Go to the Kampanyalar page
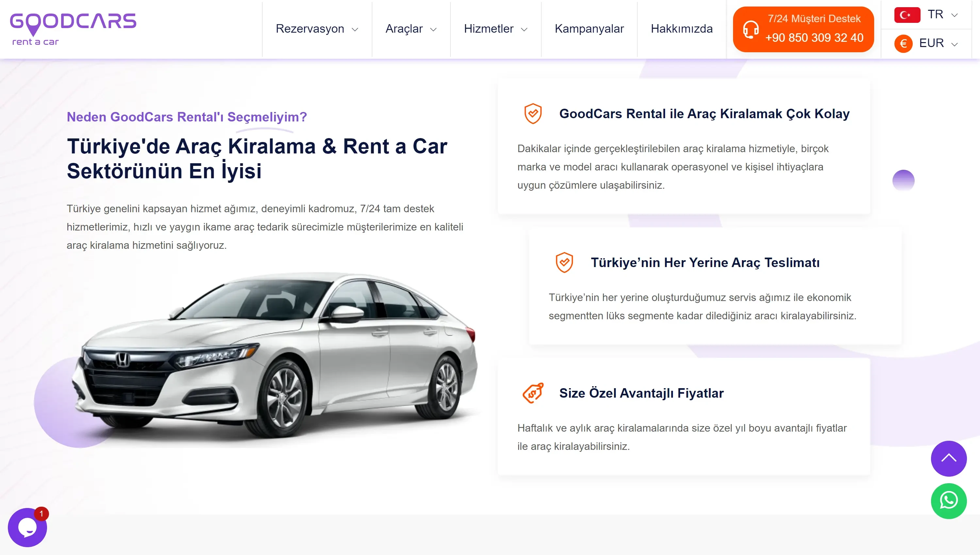 tap(589, 29)
